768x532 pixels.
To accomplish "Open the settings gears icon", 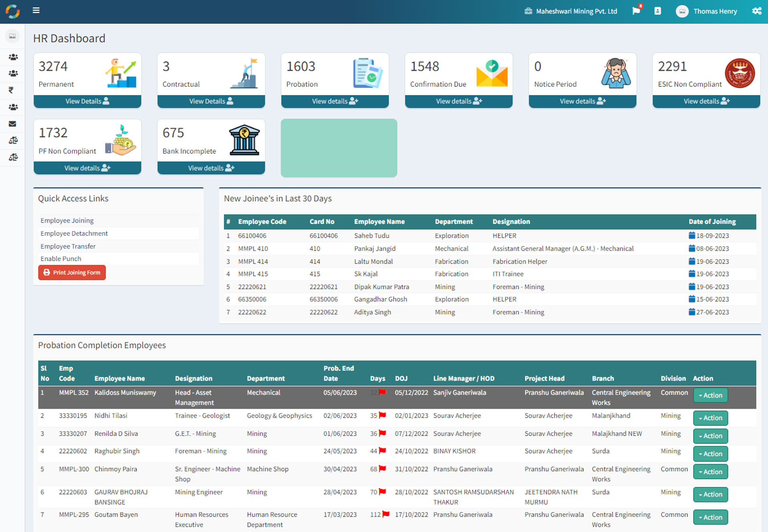I will (x=756, y=11).
